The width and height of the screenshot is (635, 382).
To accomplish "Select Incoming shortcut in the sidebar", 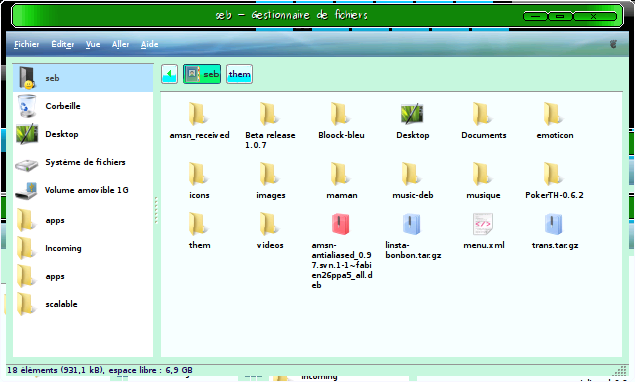I will [x=83, y=248].
